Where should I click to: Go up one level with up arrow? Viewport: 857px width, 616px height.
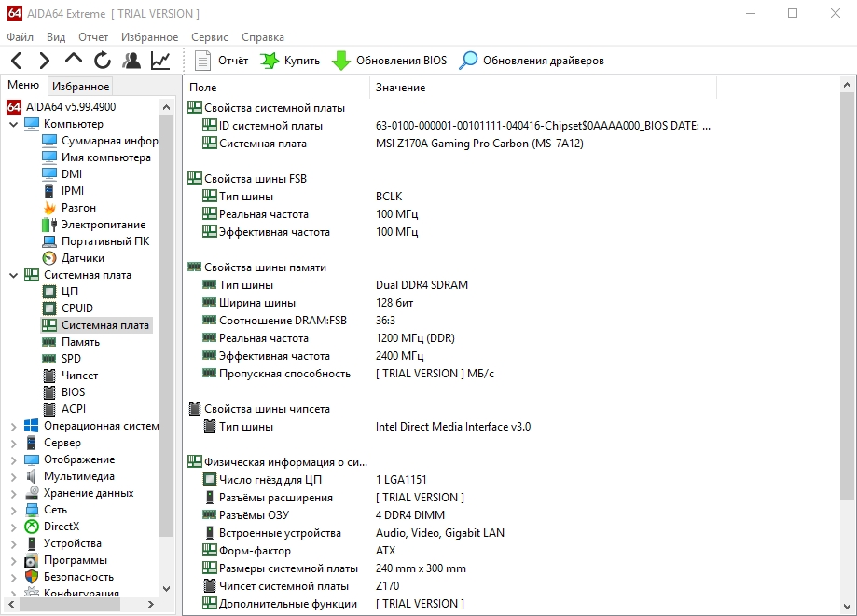pos(74,59)
